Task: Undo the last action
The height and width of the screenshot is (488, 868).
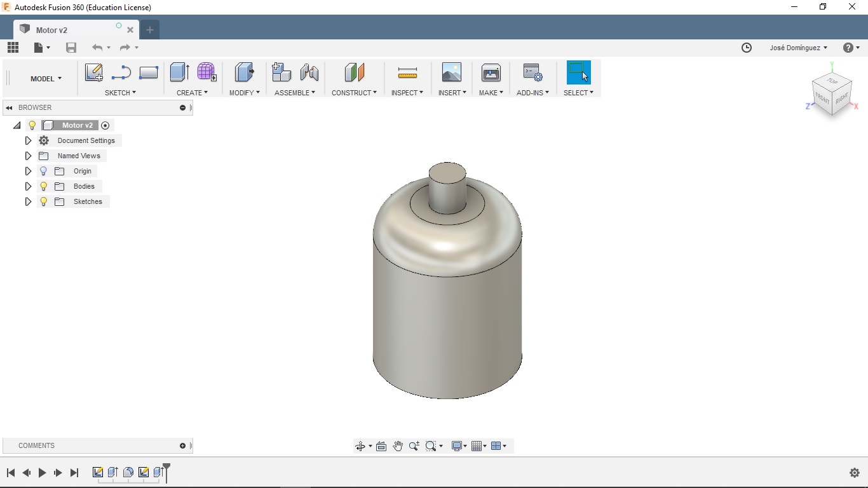Action: point(97,48)
